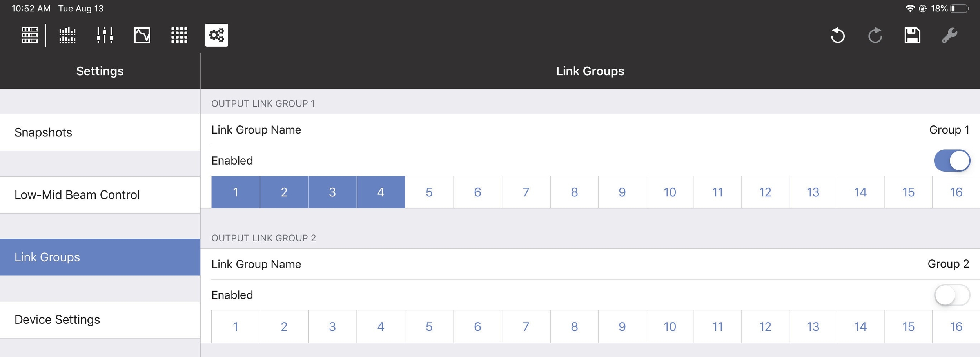Open the mixer faders view icon
Screen dimensions: 980x357
pos(105,35)
